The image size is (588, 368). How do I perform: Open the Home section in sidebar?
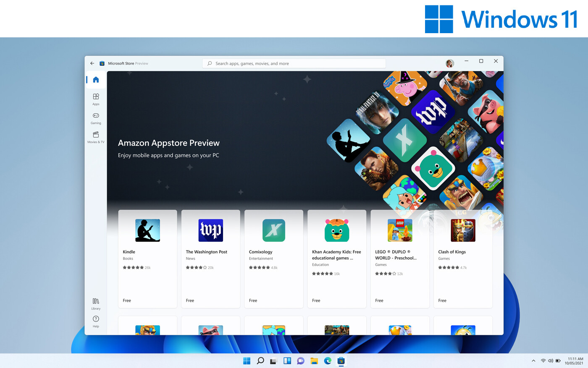tap(96, 80)
